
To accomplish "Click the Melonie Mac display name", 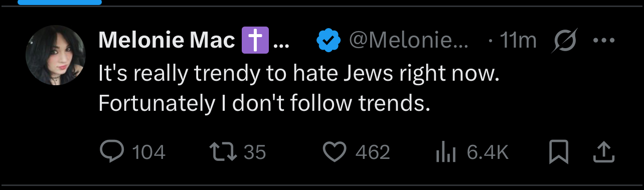I will click(167, 41).
